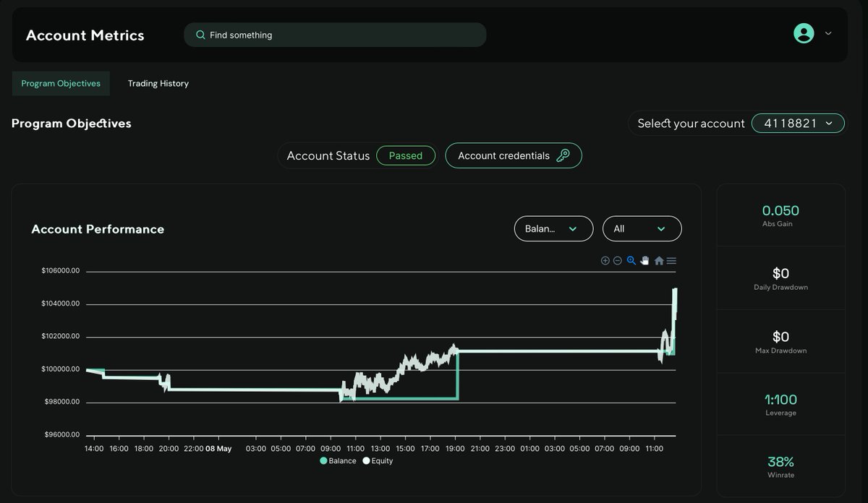Image resolution: width=868 pixels, height=503 pixels.
Task: Open the All time range dropdown
Action: [642, 228]
